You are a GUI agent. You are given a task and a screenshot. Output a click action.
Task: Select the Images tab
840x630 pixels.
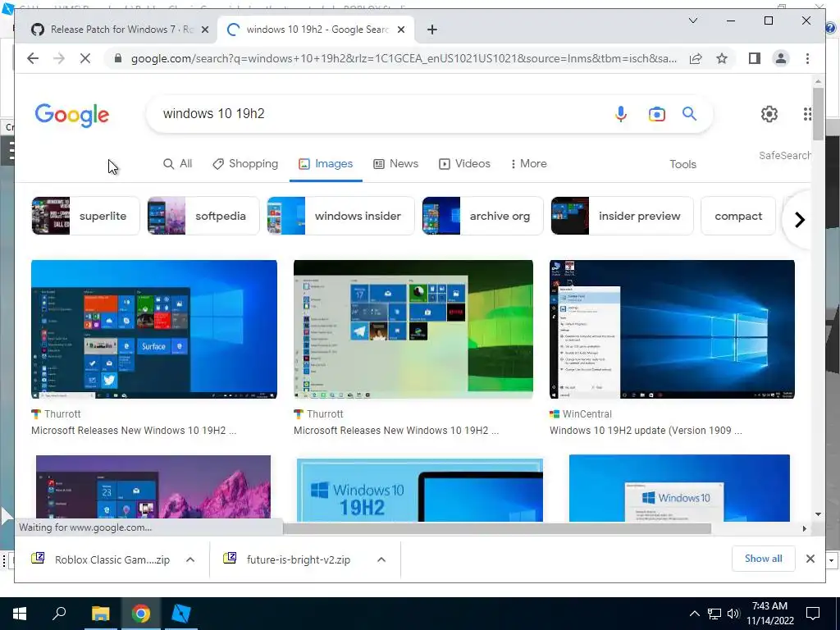pos(326,164)
